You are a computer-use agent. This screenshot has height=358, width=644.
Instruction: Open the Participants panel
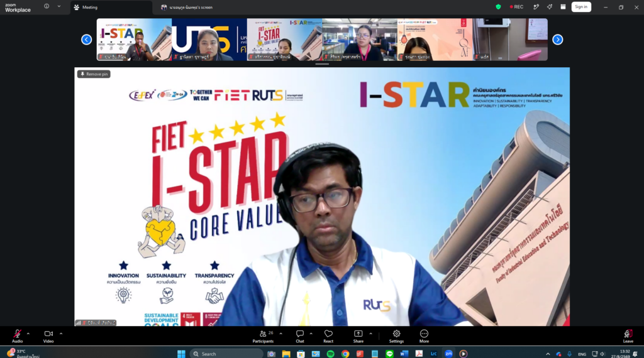[x=264, y=336]
